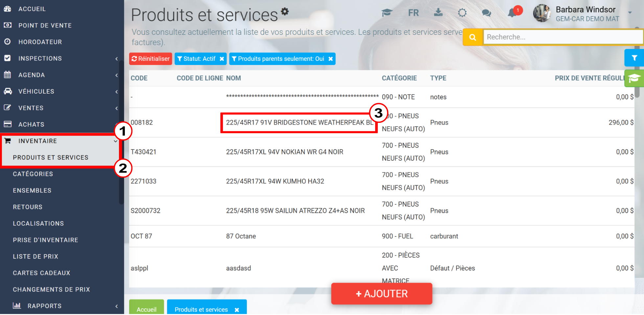This screenshot has height=315, width=644.
Task: Click the green tutorial cap side button
Action: click(634, 79)
